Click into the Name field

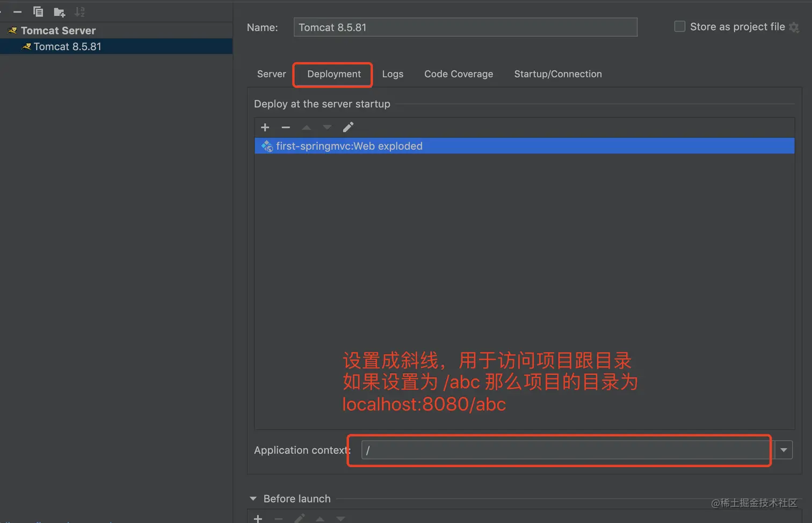[x=465, y=27]
